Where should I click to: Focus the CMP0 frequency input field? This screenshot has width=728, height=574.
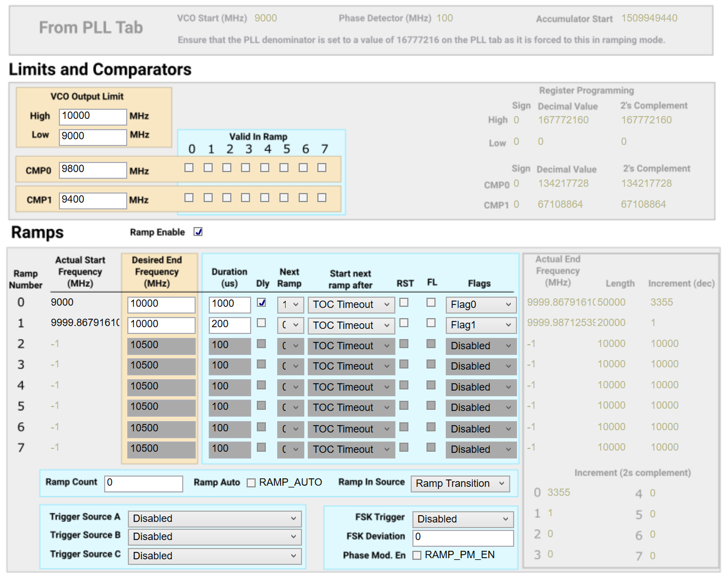(93, 170)
